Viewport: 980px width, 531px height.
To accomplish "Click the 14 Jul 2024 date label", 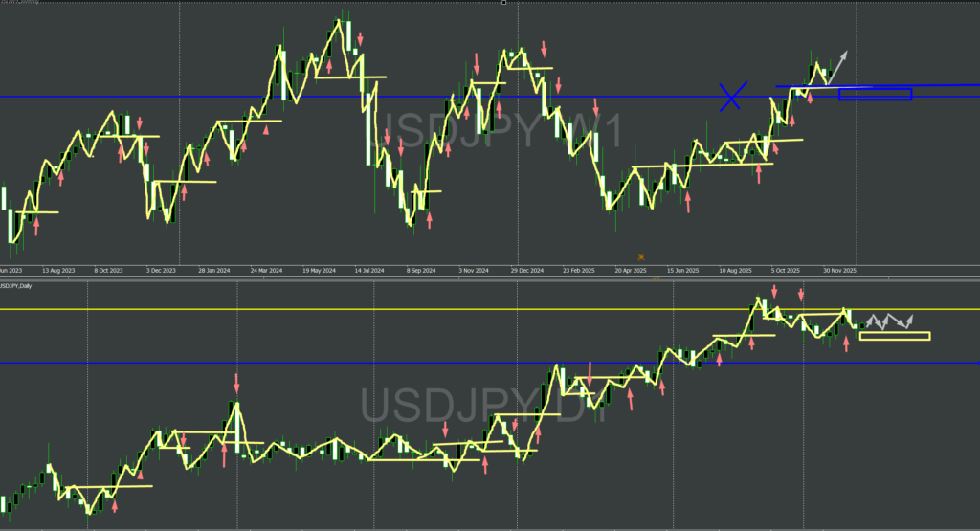I will pos(368,271).
